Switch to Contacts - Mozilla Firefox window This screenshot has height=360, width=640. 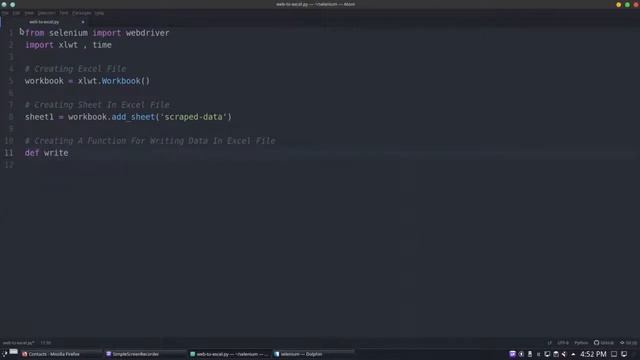pyautogui.click(x=61, y=354)
